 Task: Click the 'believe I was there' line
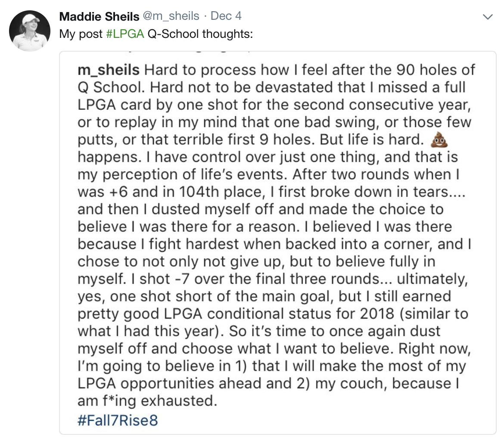click(265, 227)
